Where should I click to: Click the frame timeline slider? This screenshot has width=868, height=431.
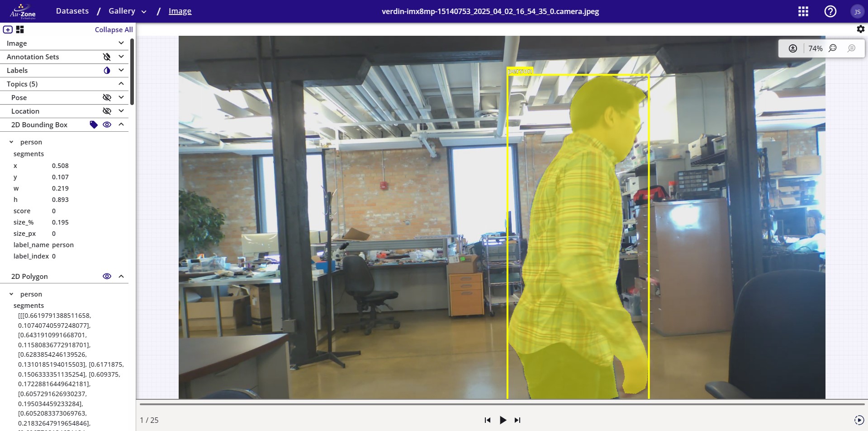point(502,404)
